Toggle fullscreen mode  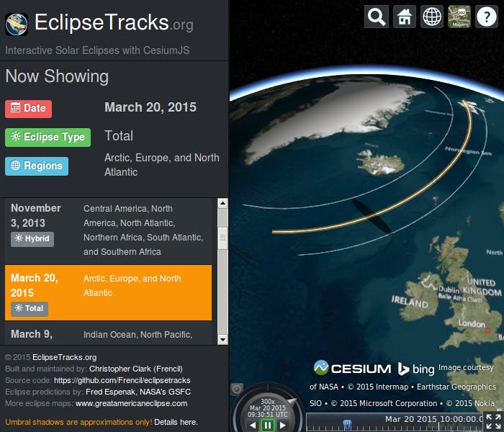point(493,422)
